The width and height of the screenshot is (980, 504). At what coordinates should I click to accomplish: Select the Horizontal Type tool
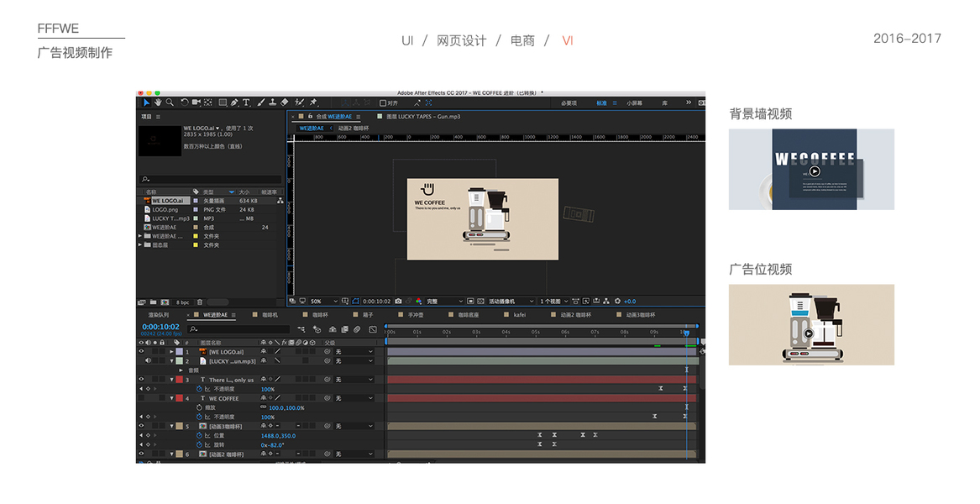click(246, 102)
